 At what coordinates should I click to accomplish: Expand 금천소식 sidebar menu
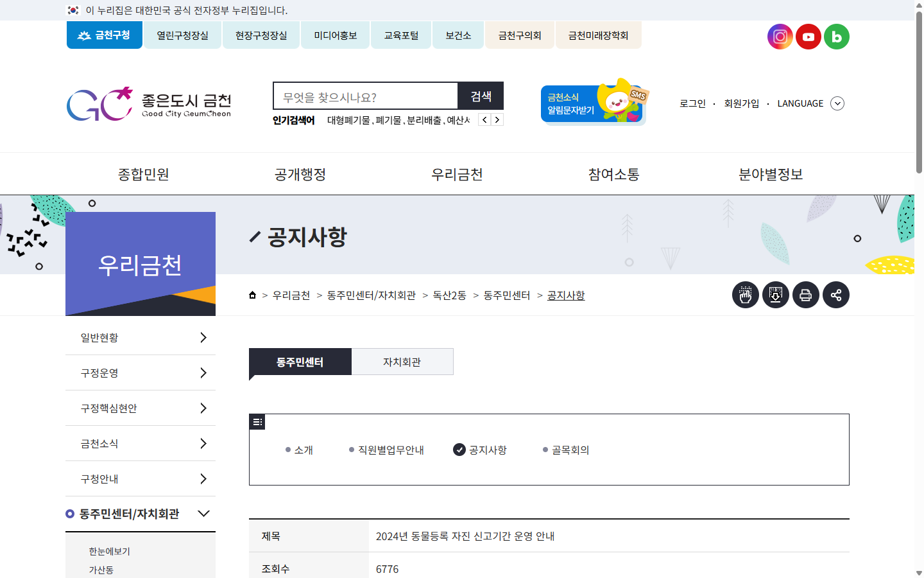141,443
